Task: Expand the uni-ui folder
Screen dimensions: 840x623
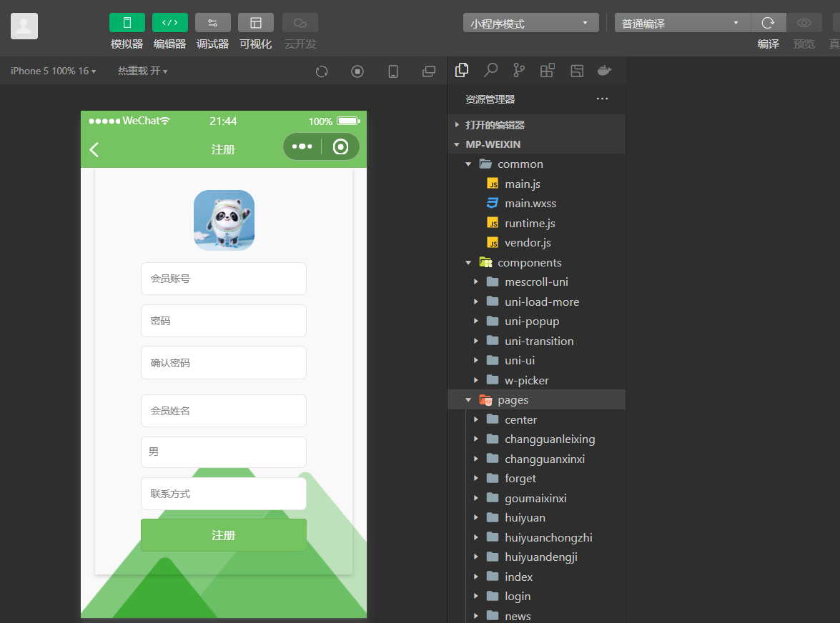Action: point(536,361)
